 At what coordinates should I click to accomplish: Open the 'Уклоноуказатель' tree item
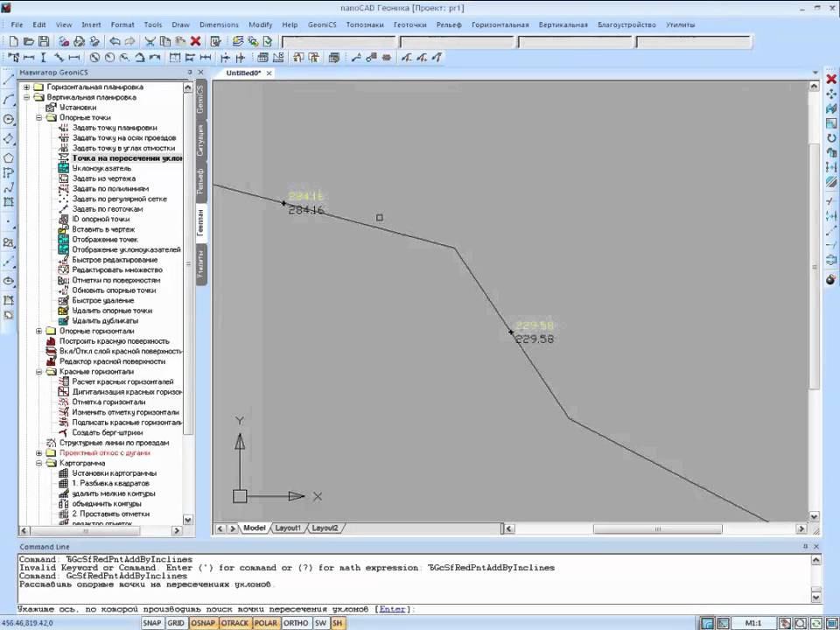101,168
